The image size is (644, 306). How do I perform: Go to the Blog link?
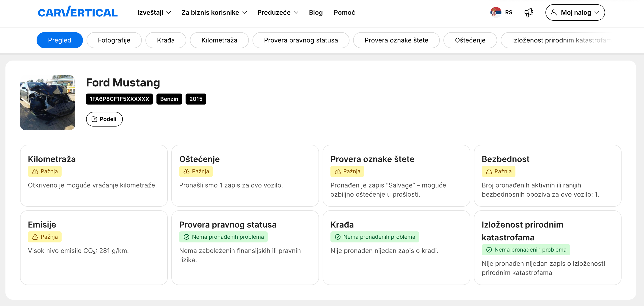315,13
